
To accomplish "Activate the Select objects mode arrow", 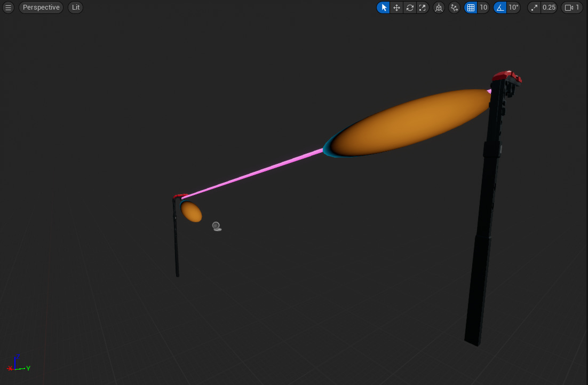I will point(383,7).
